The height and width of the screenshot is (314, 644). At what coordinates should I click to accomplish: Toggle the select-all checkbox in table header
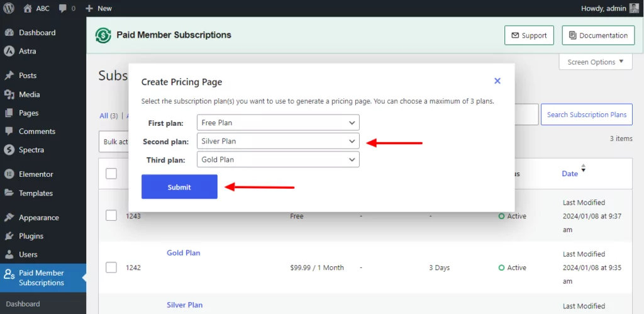(x=111, y=174)
